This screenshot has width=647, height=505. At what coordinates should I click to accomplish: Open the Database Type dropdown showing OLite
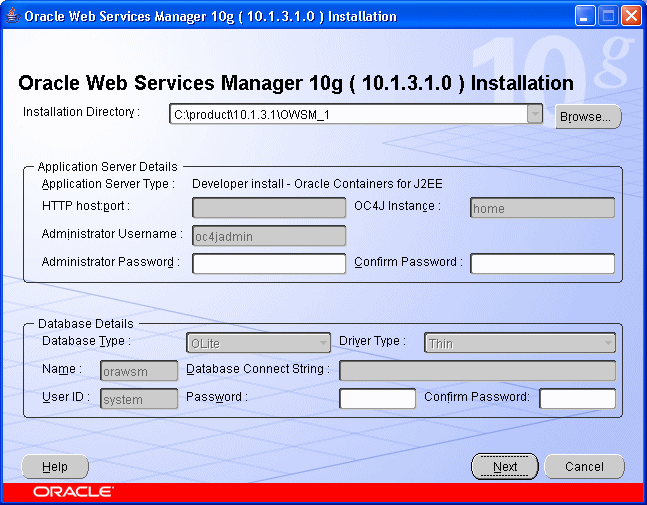(258, 343)
